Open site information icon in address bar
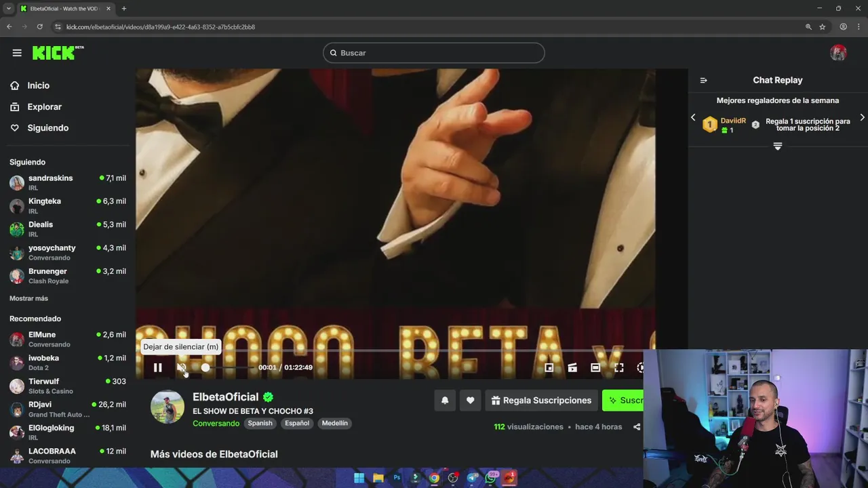Viewport: 868px width, 488px height. 58,27
